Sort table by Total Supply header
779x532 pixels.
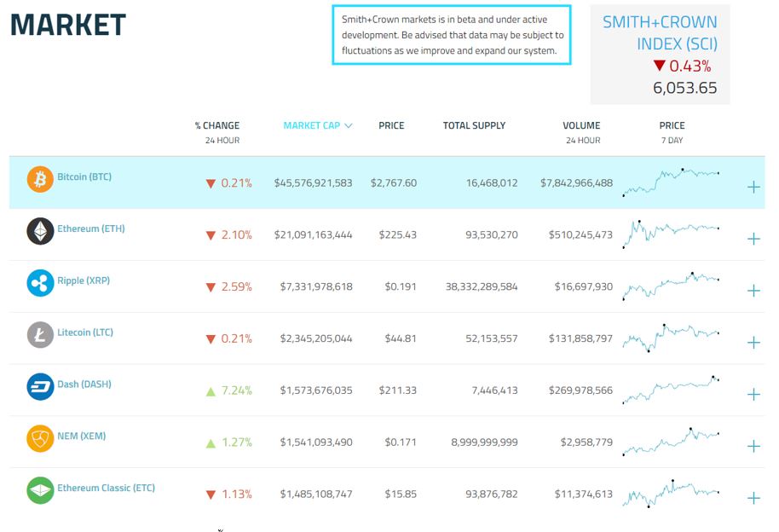474,125
